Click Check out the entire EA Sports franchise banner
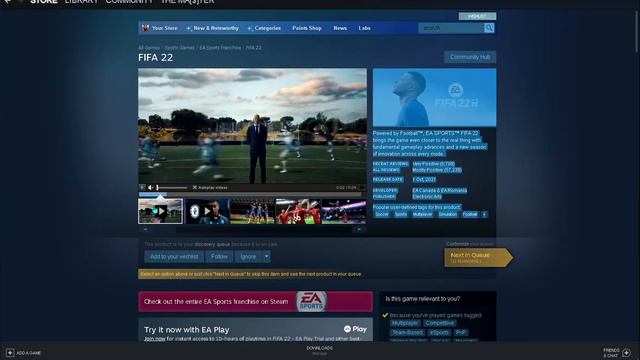640x360 pixels. [256, 301]
